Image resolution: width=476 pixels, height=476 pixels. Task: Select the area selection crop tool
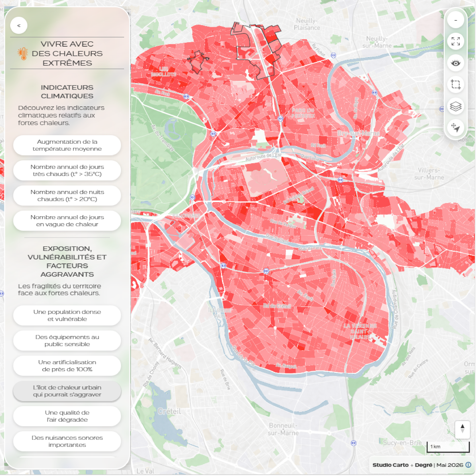pos(456,84)
